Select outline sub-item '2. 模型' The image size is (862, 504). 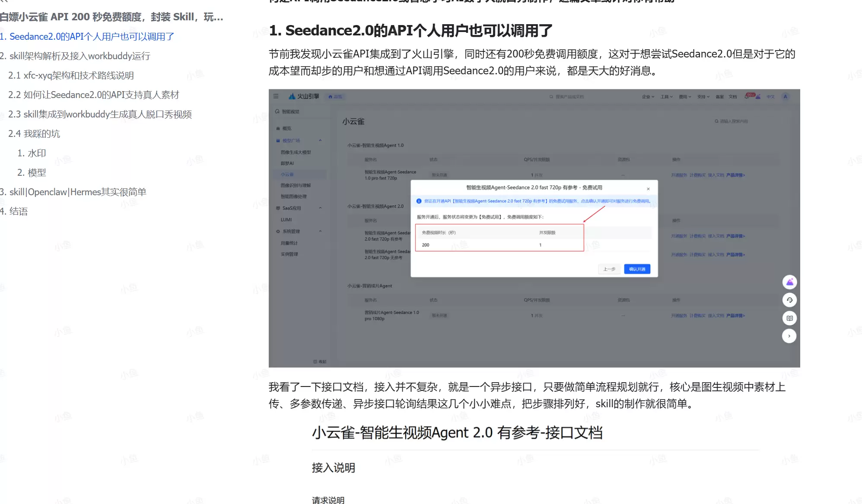[x=32, y=173]
